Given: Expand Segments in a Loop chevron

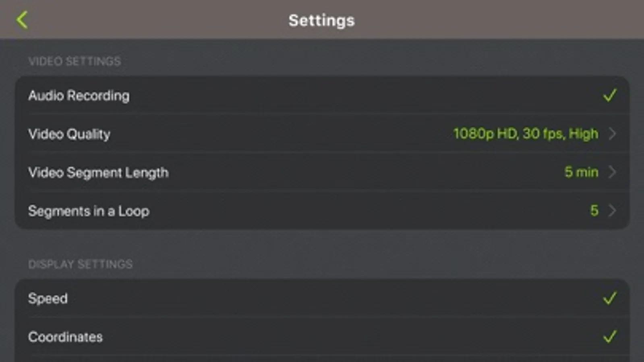Looking at the screenshot, I should point(612,210).
